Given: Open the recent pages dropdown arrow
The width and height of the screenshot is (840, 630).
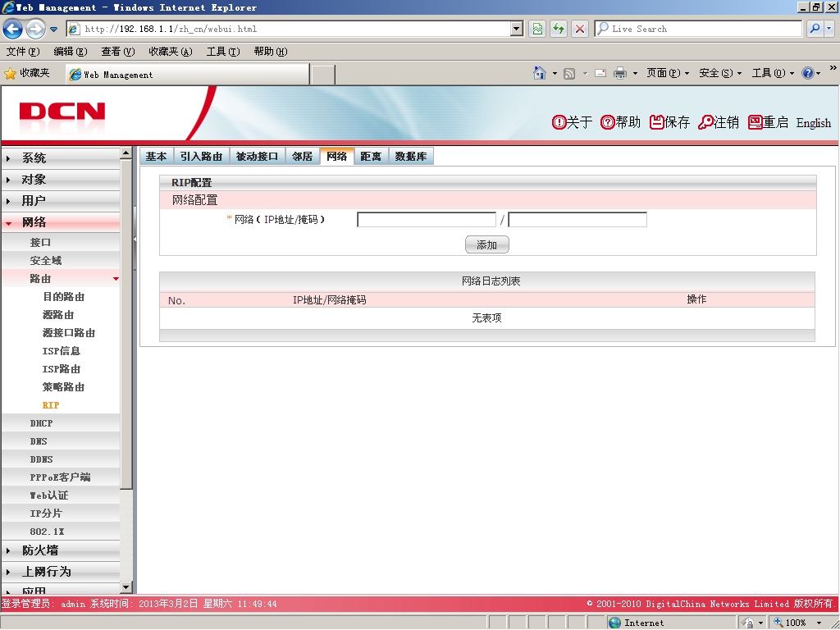Looking at the screenshot, I should click(53, 29).
